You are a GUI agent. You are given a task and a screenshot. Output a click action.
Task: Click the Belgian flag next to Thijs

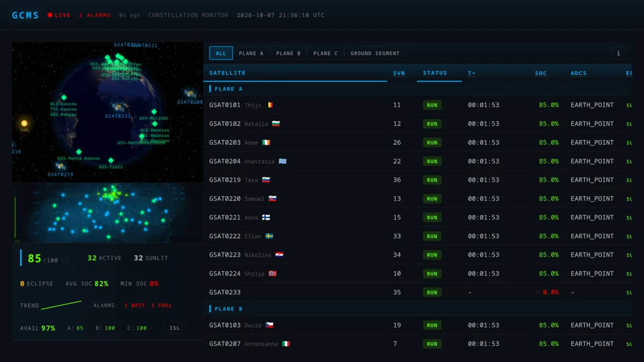click(270, 105)
